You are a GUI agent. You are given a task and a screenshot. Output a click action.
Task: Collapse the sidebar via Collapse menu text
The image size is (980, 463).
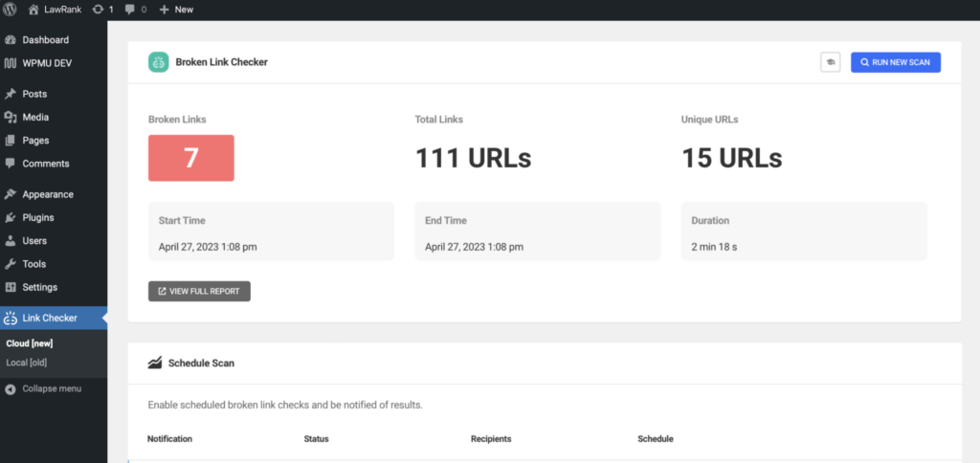[x=52, y=388]
